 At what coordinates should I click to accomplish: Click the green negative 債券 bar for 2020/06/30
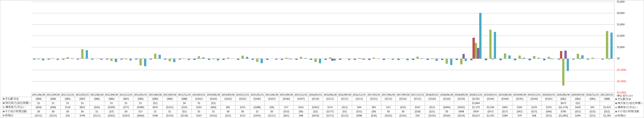[563, 72]
